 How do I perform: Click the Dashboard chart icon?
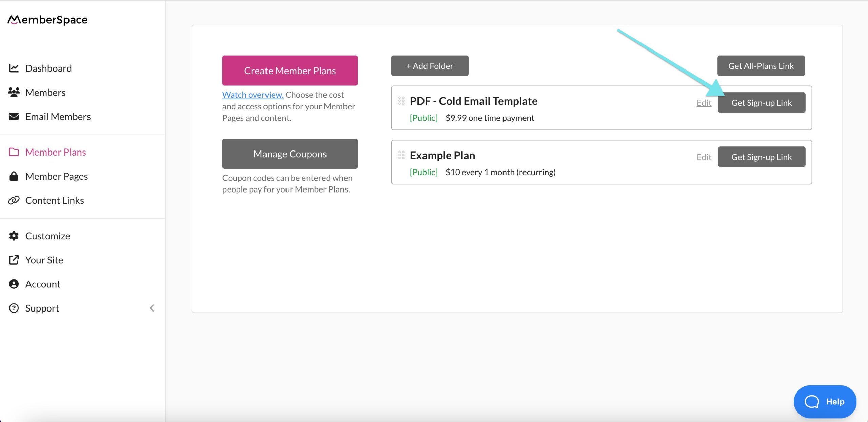click(14, 68)
